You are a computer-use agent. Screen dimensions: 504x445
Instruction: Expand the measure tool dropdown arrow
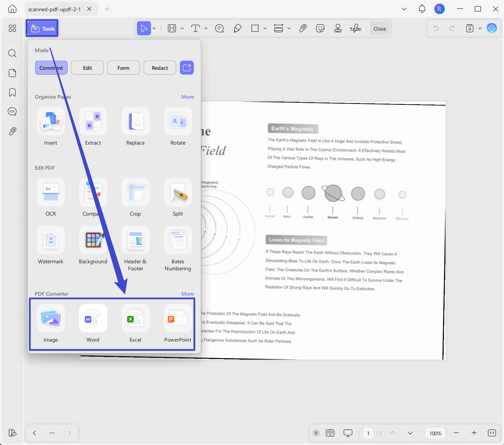(289, 28)
